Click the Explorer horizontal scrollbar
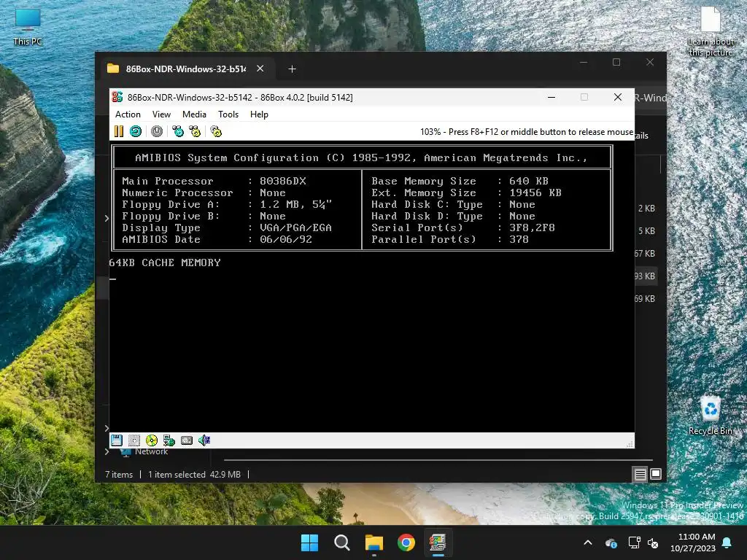The width and height of the screenshot is (747, 560). 438,460
